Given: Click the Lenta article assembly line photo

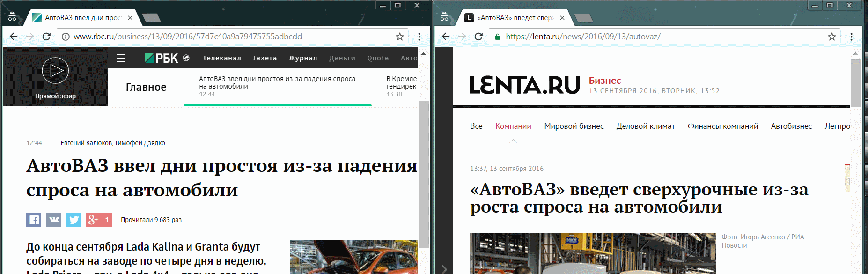Looking at the screenshot, I should point(593,253).
